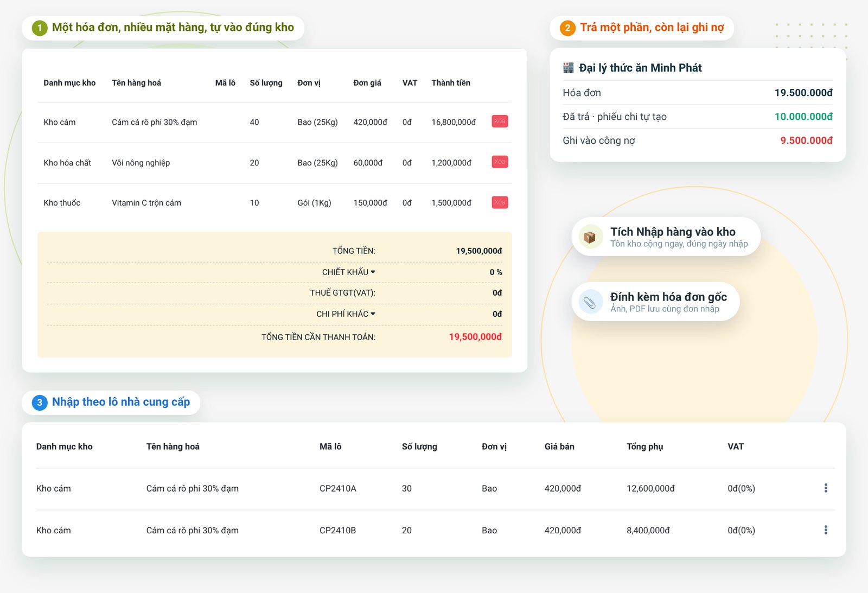The image size is (868, 593).
Task: Remove Vitamin C trộn cám row via Xóa
Action: pos(500,202)
